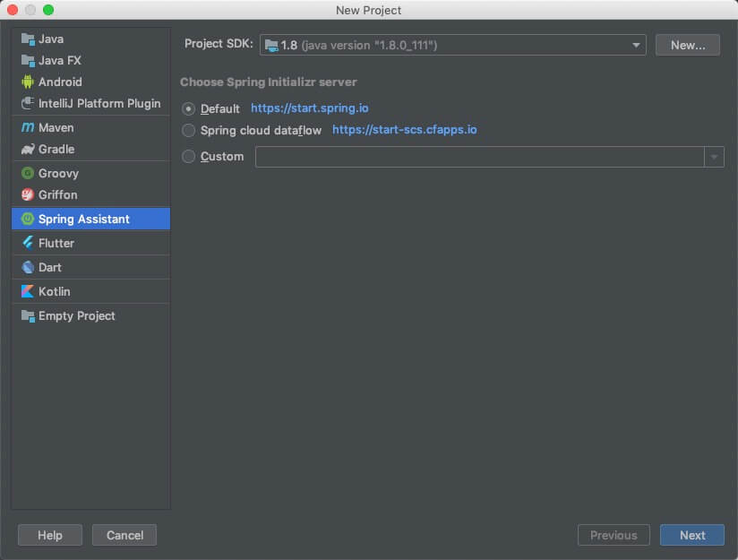The height and width of the screenshot is (560, 738).
Task: Click the Dart logo icon
Action: (x=28, y=267)
